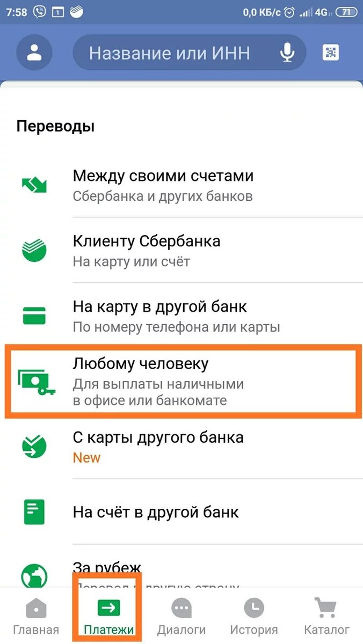Open the Каталог tab
Image resolution: width=363 pixels, height=644 pixels.
click(x=326, y=616)
